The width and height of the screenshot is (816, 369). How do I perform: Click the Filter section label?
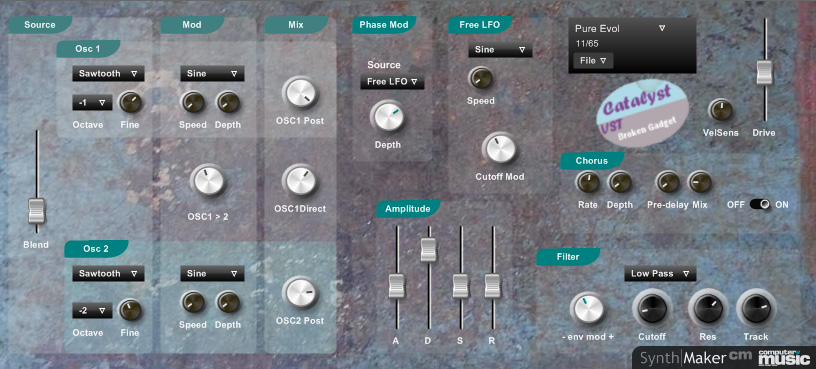coord(568,257)
